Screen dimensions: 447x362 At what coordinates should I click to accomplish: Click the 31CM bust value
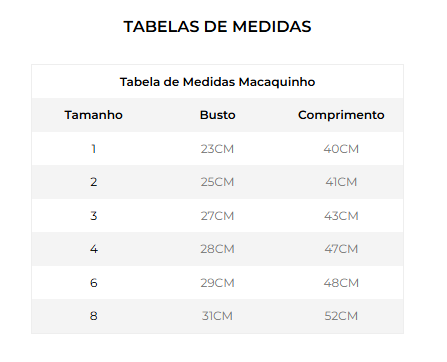click(x=217, y=316)
